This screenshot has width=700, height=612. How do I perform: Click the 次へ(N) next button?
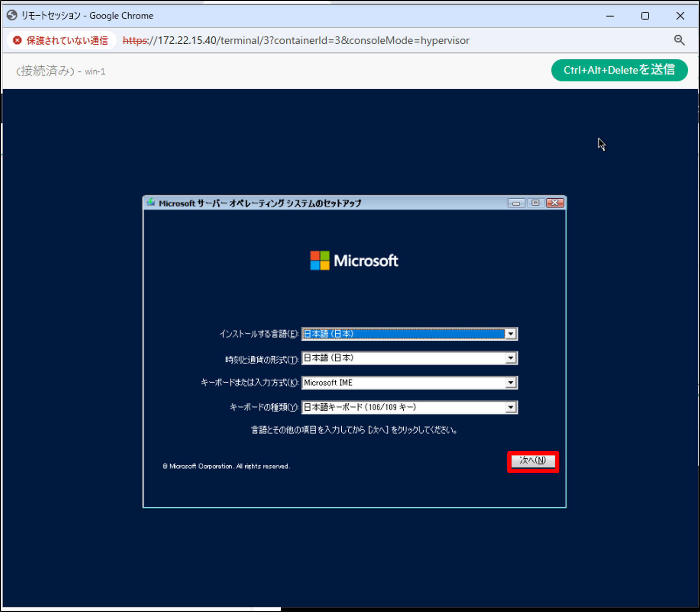click(533, 460)
